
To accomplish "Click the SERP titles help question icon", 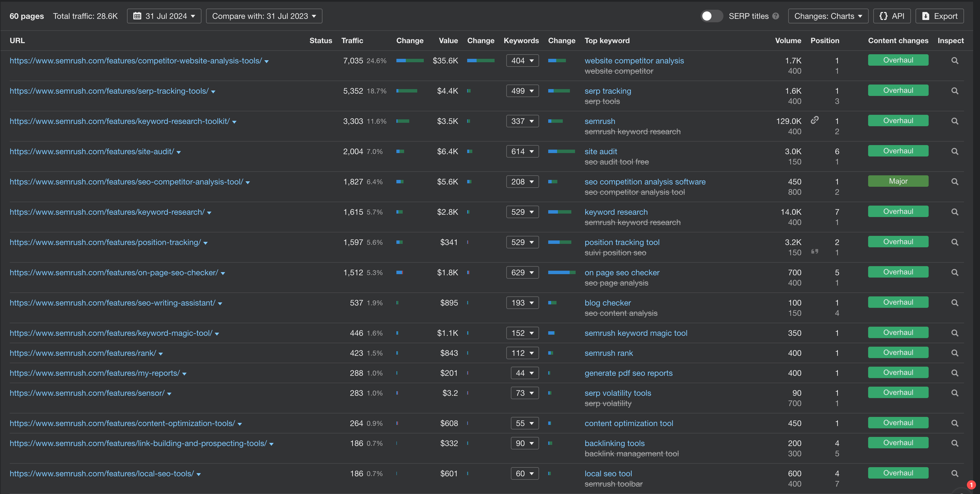I will point(776,16).
